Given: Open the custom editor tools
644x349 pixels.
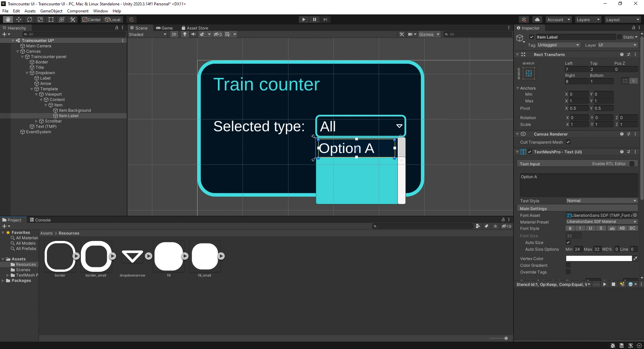Looking at the screenshot, I should click(x=72, y=19).
